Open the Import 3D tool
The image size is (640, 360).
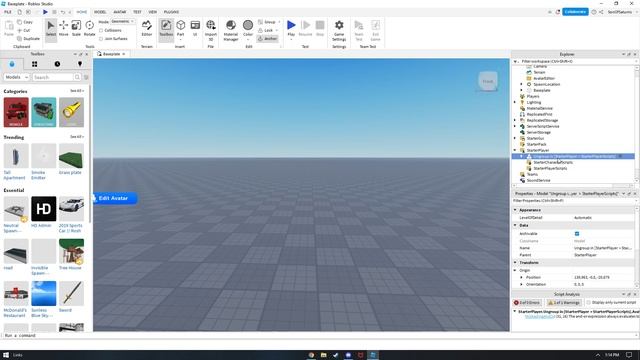211,30
